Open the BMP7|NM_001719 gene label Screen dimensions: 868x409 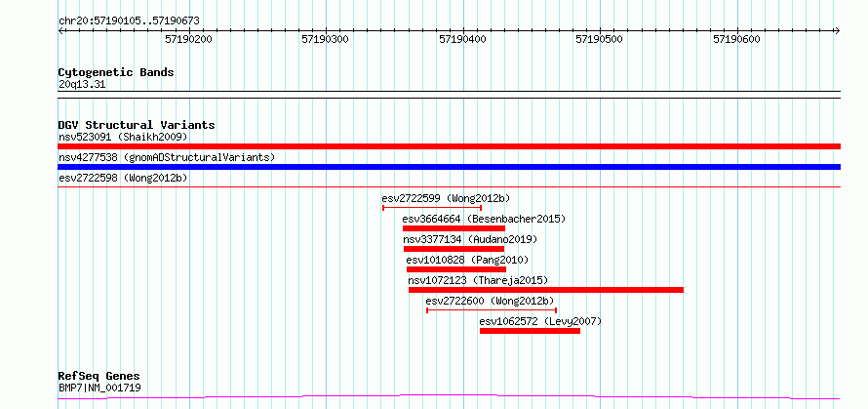point(99,388)
